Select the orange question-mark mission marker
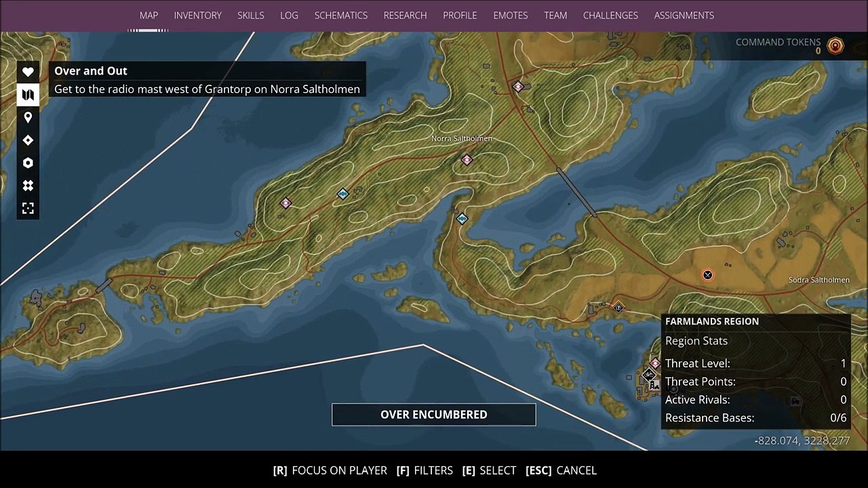 pyautogui.click(x=618, y=307)
